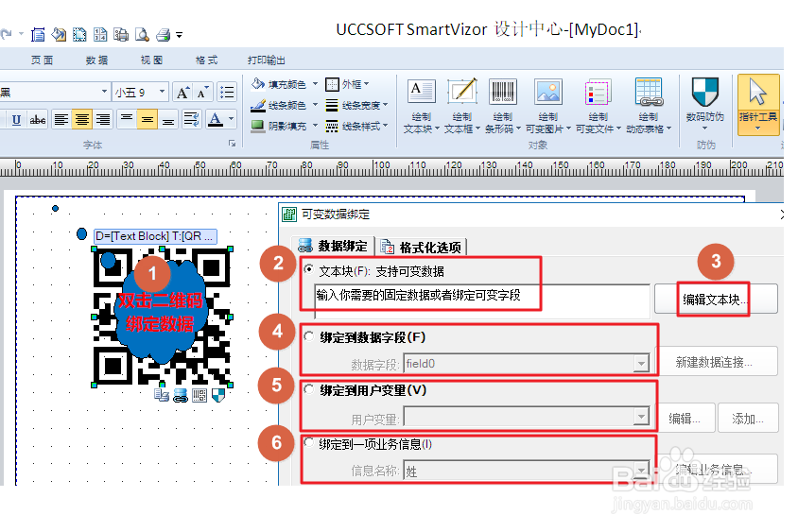
Task: Open 阴影填充 shadow fill option
Action: point(285,126)
